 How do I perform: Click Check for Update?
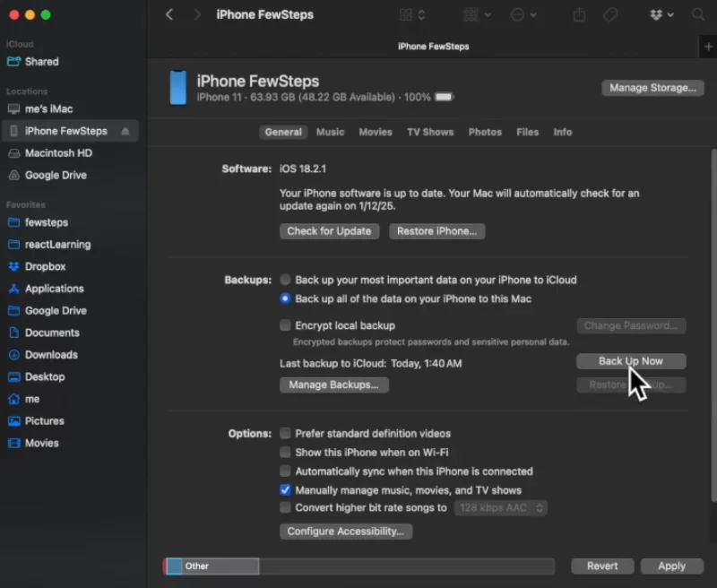pyautogui.click(x=329, y=231)
